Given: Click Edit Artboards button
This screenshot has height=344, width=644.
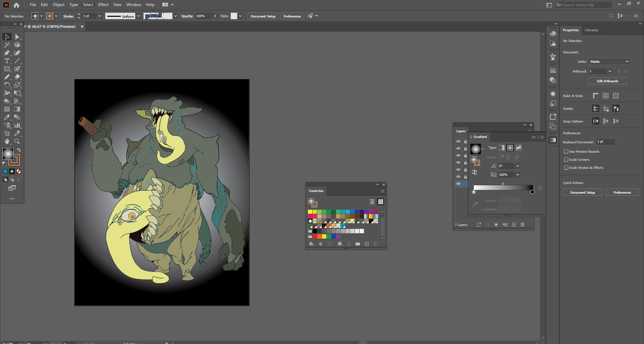Looking at the screenshot, I should [x=607, y=81].
